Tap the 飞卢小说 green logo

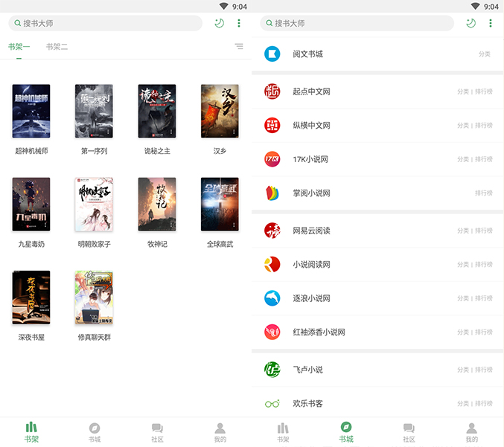[x=272, y=370]
